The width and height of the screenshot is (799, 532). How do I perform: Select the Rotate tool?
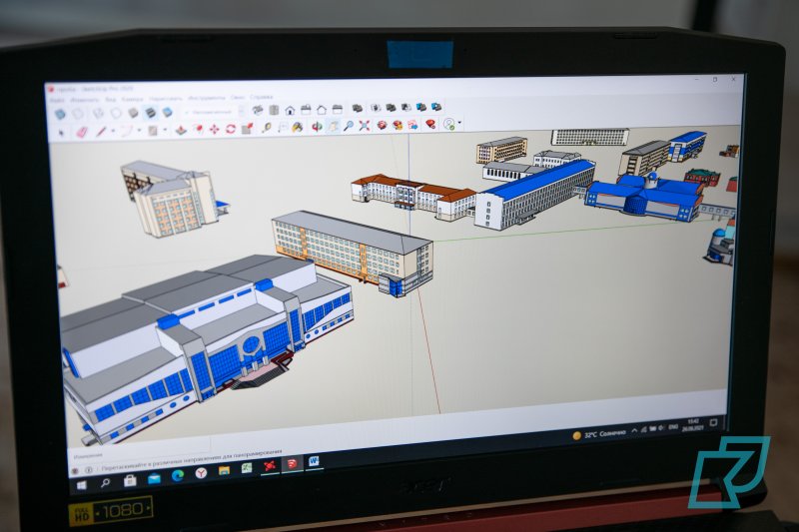[x=230, y=128]
